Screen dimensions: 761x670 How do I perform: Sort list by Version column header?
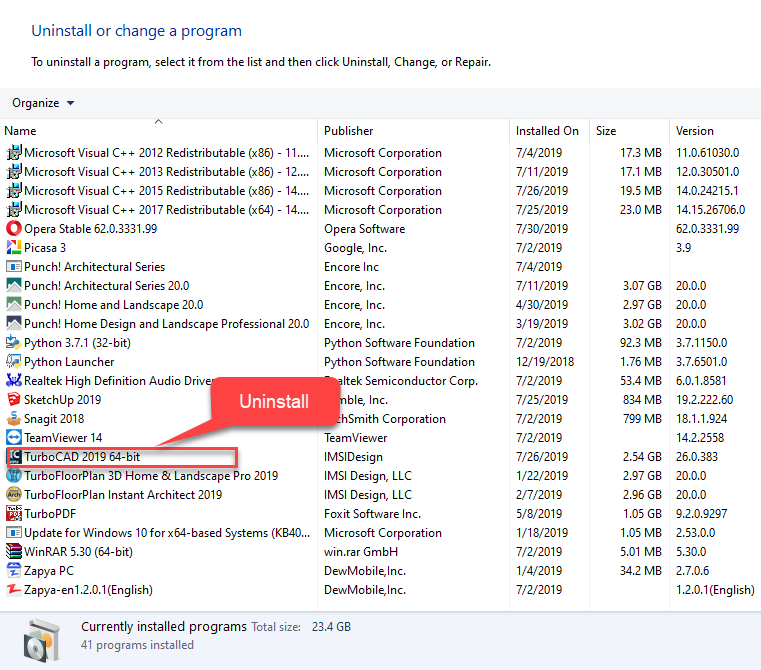click(x=695, y=131)
